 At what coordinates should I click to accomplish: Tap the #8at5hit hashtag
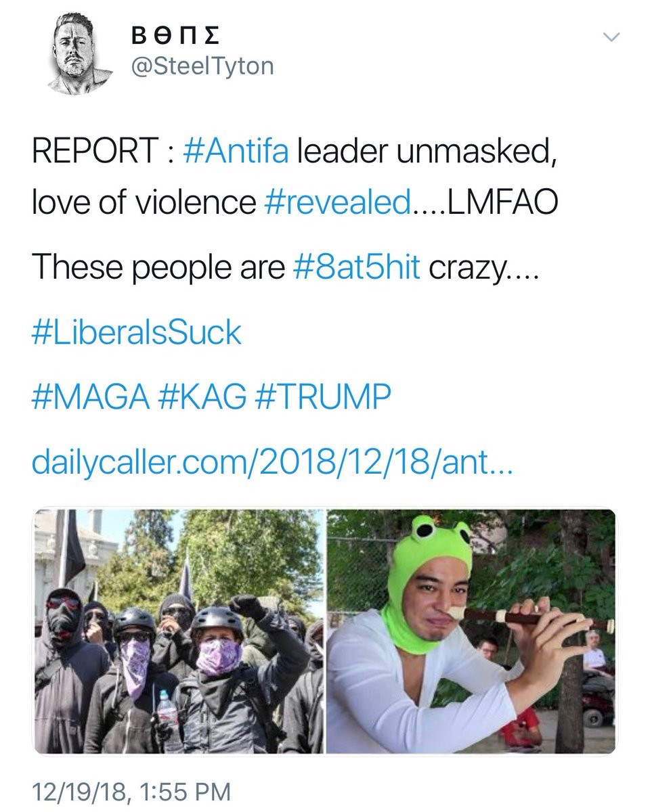(357, 267)
